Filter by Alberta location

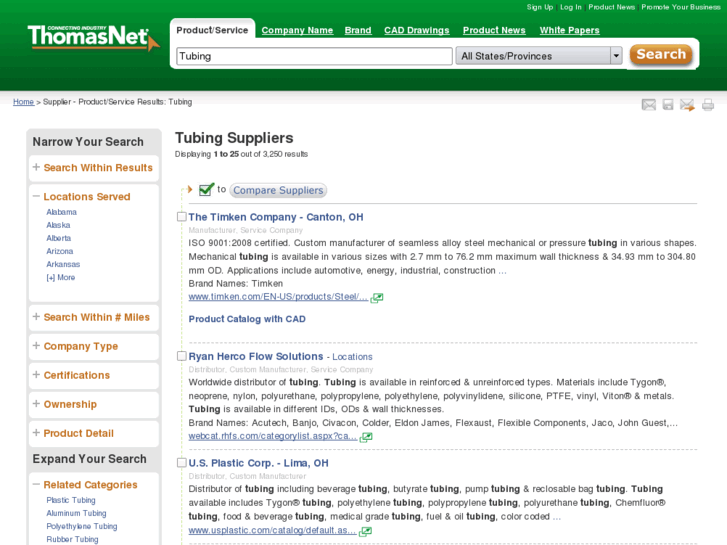[59, 238]
